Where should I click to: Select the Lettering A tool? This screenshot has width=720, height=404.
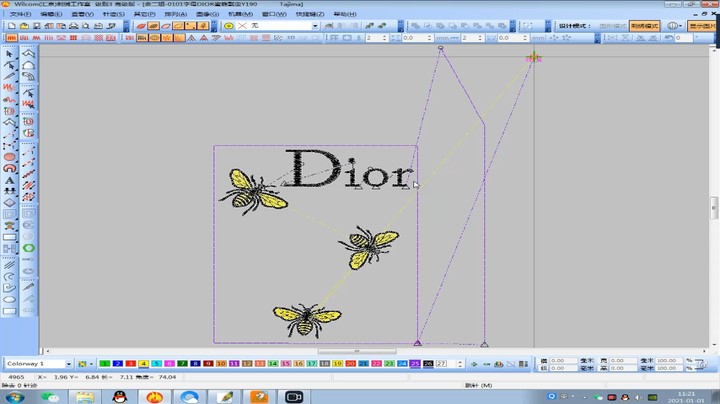[x=9, y=180]
